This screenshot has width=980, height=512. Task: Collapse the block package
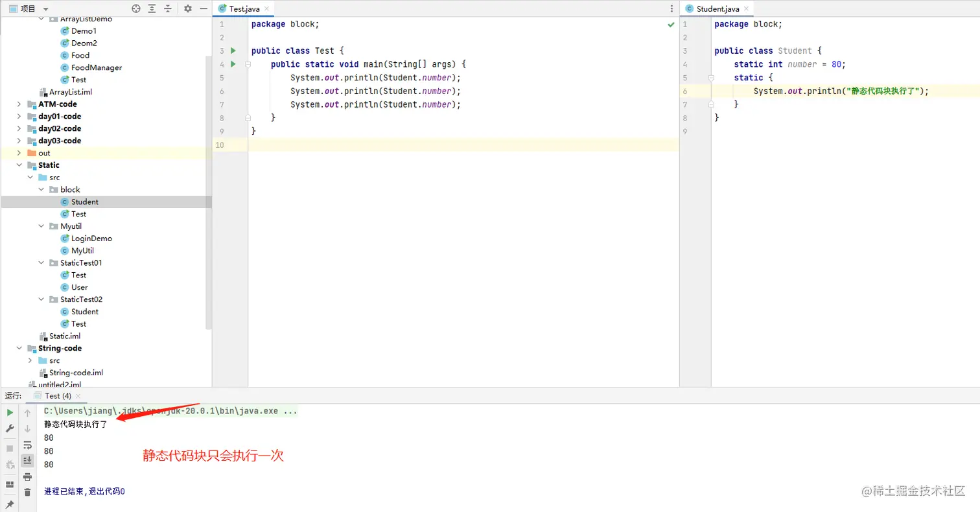41,189
